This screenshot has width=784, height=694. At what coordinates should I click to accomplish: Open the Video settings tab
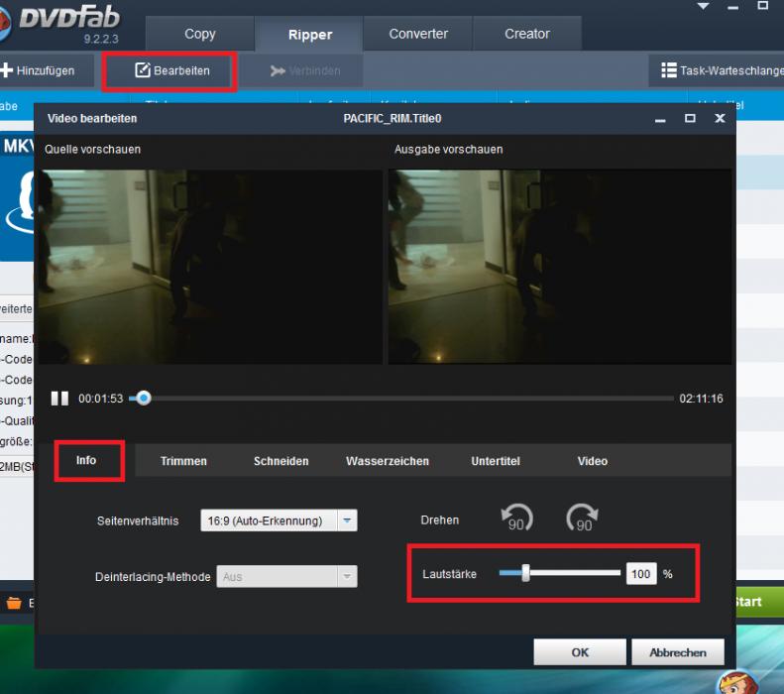tap(593, 461)
